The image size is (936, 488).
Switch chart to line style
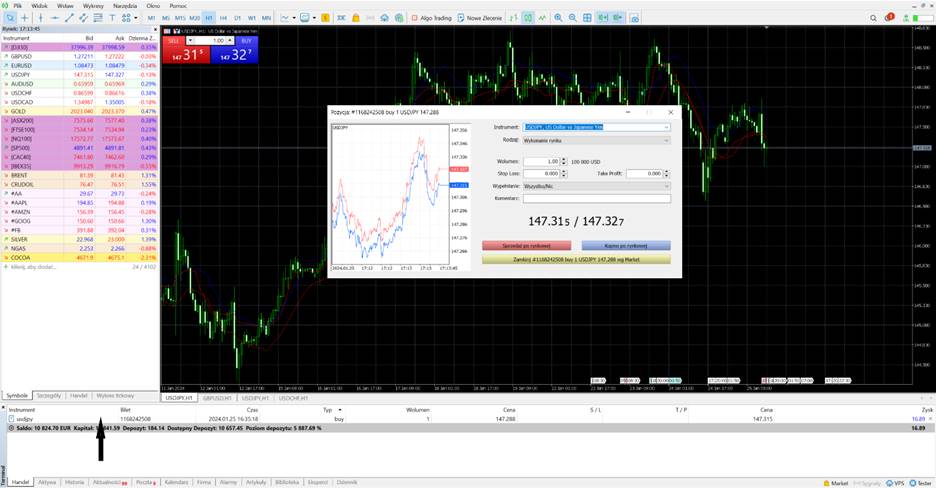pyautogui.click(x=542, y=18)
